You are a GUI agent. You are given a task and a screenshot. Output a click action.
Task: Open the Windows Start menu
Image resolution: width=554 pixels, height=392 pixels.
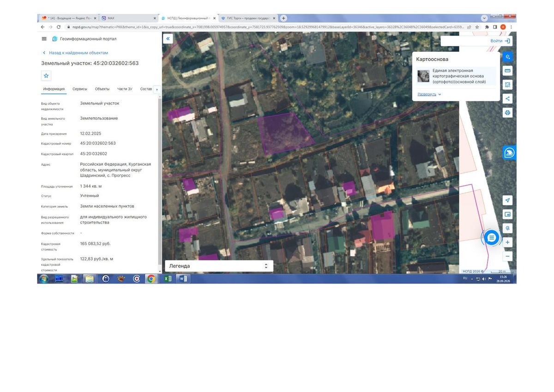click(x=44, y=278)
